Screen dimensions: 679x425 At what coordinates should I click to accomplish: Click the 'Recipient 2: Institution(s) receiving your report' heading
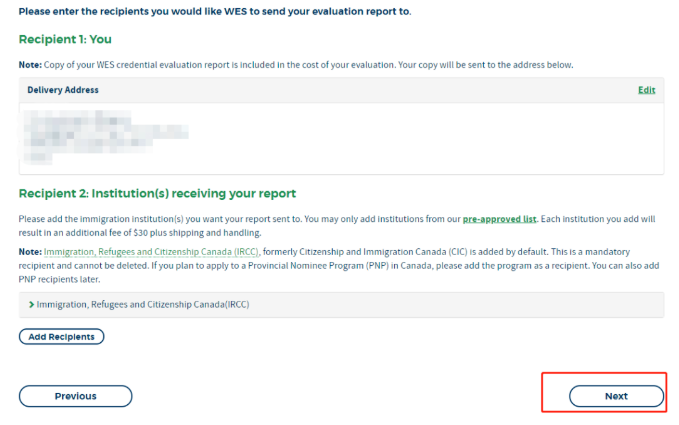157,193
